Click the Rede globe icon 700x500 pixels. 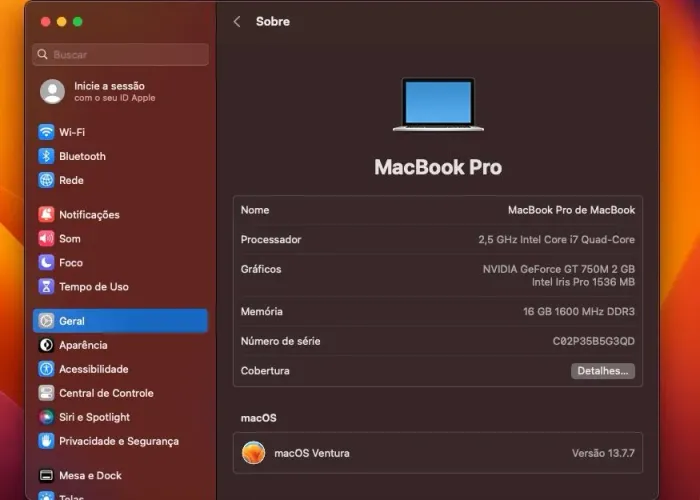tap(46, 180)
